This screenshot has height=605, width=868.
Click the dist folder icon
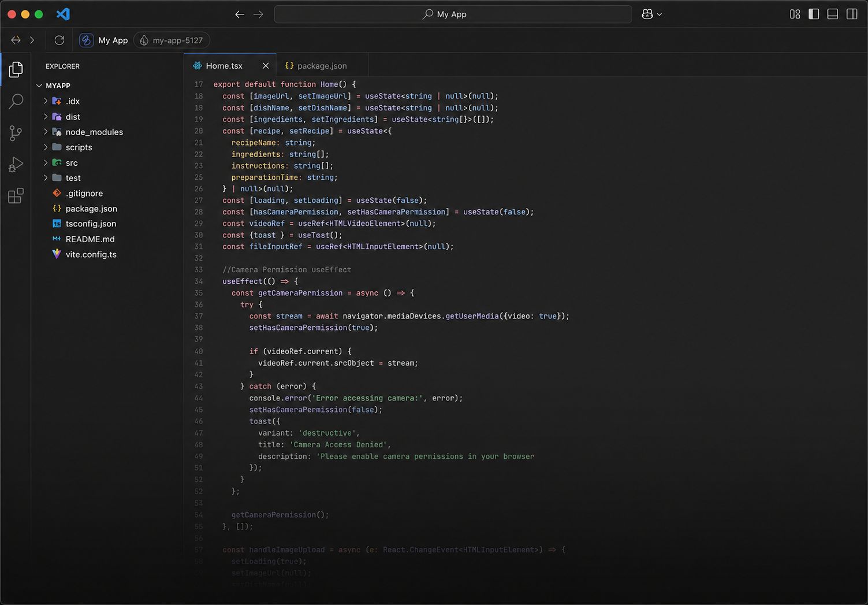[x=57, y=117]
